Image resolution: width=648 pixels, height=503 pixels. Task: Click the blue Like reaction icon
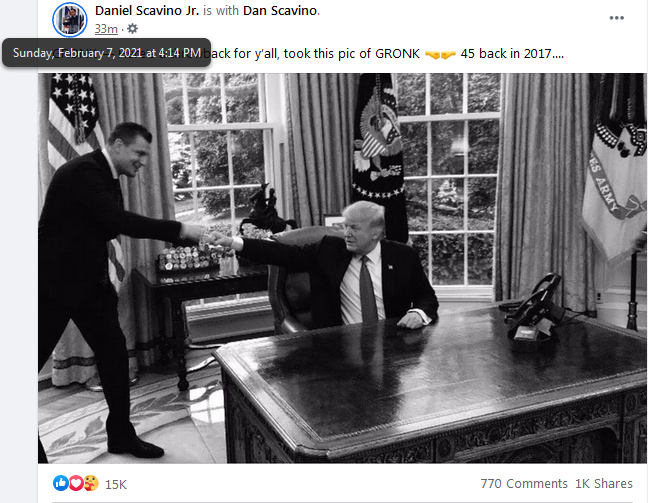pyautogui.click(x=60, y=483)
